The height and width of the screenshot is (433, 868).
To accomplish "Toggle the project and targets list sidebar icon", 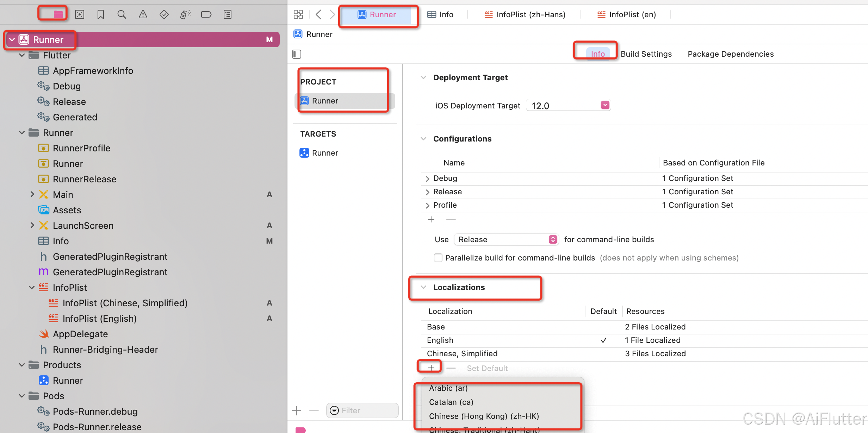I will (x=297, y=54).
